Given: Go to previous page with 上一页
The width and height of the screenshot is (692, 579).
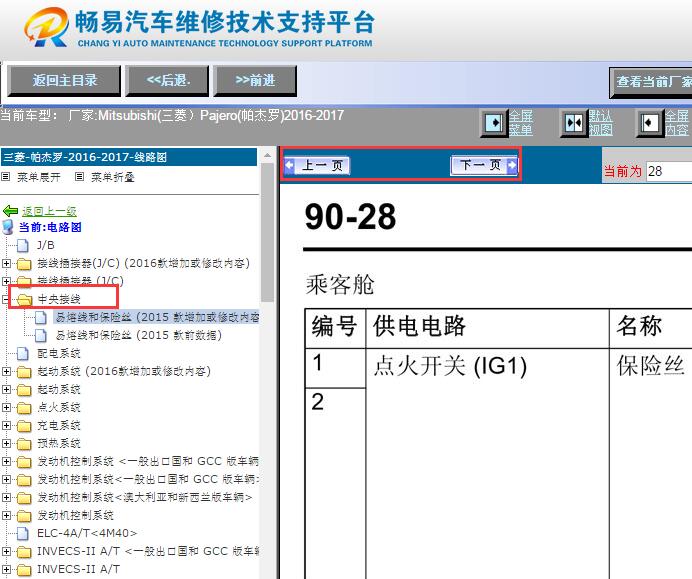Looking at the screenshot, I should (317, 165).
